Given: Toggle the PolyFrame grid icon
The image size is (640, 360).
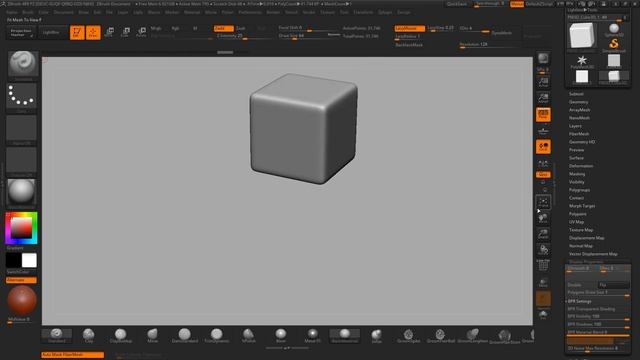Looking at the screenshot, I should [x=543, y=264].
